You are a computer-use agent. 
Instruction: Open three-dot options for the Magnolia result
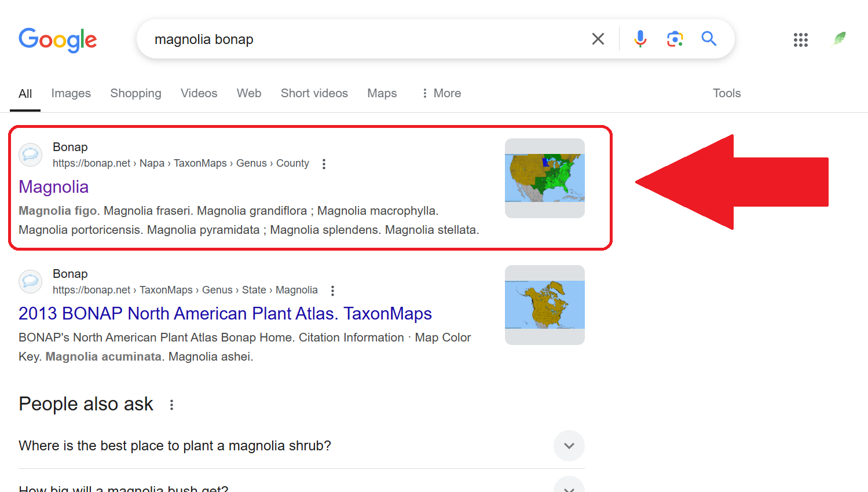(324, 164)
